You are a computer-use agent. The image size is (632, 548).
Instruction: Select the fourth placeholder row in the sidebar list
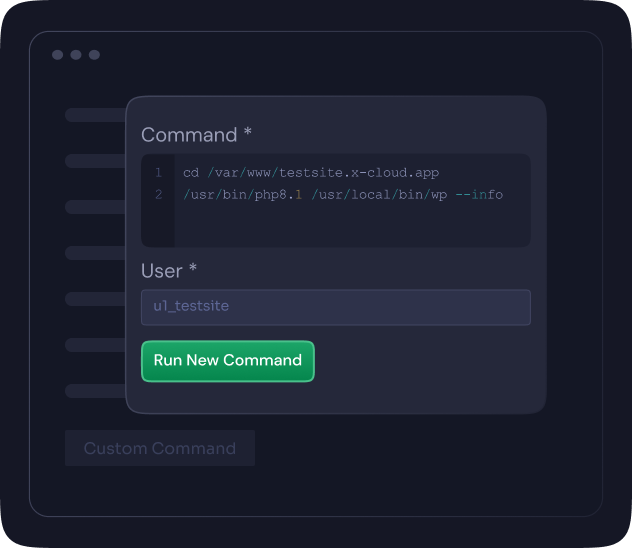96,253
